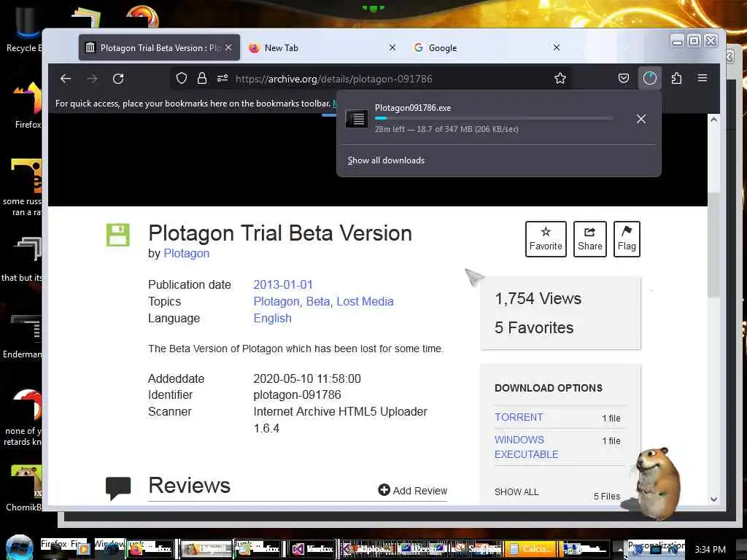The height and width of the screenshot is (560, 747).
Task: Show all downloads
Action: click(x=386, y=160)
